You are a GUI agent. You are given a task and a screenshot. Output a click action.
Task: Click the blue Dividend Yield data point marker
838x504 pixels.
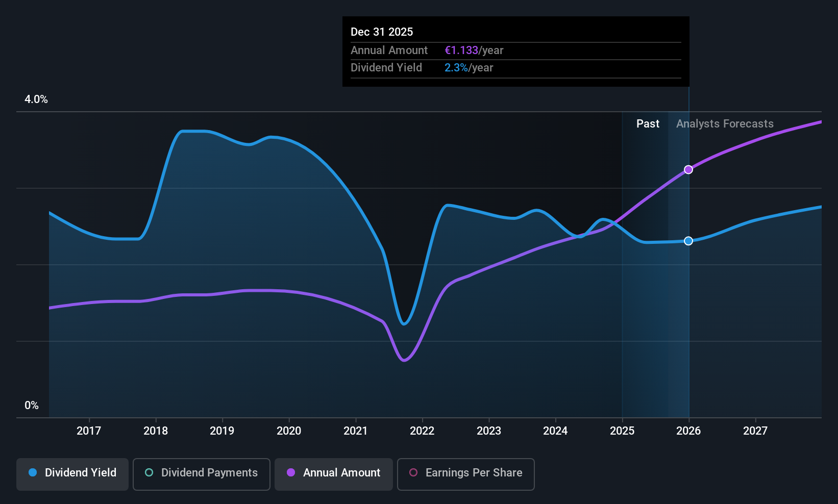click(688, 241)
